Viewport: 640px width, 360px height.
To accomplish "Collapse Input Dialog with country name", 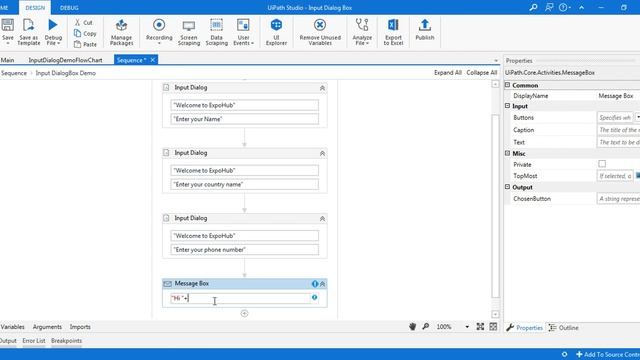I will coord(322,153).
